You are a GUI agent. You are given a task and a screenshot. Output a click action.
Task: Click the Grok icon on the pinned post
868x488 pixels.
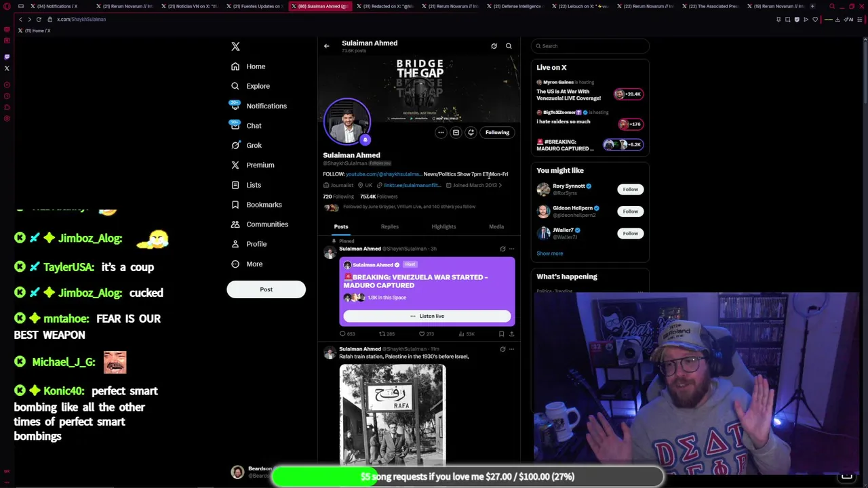pos(502,249)
